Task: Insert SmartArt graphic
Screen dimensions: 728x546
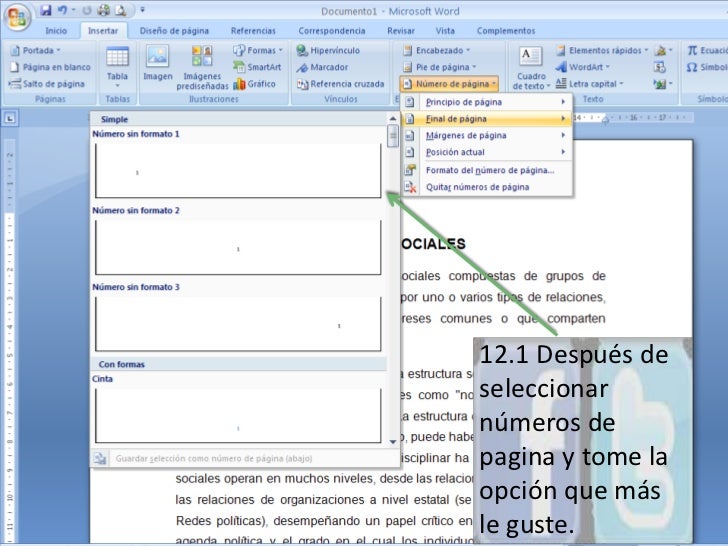Action: point(257,67)
